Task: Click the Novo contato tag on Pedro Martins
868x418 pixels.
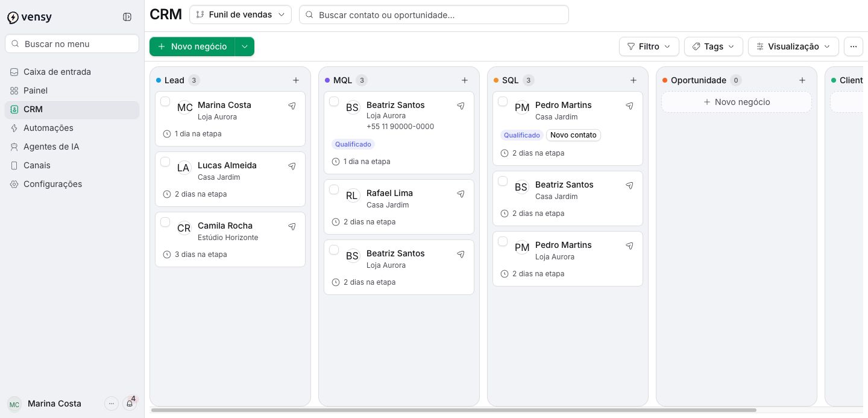Action: 573,135
